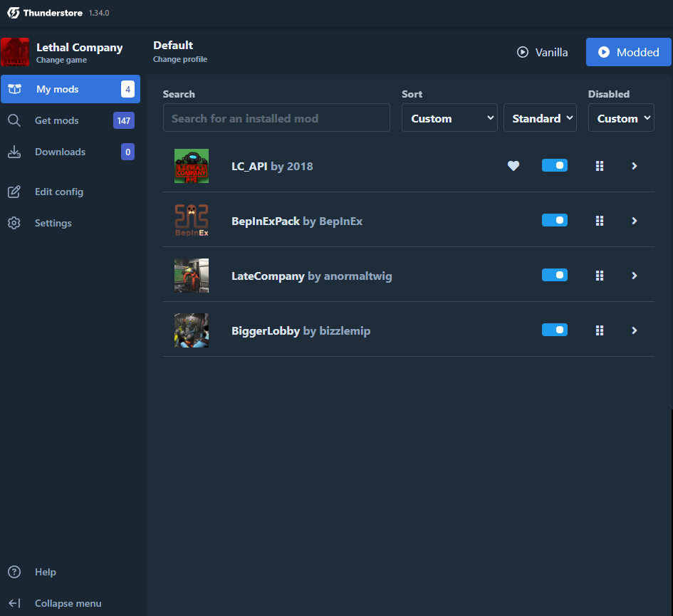Click the BiggerLobby mod thumbnail
The image size is (673, 616).
tap(192, 330)
